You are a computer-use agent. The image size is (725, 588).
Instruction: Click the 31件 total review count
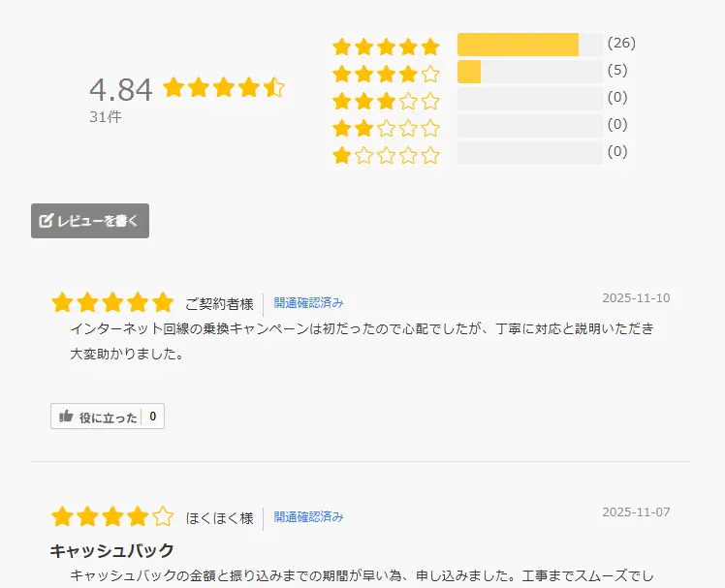106,117
